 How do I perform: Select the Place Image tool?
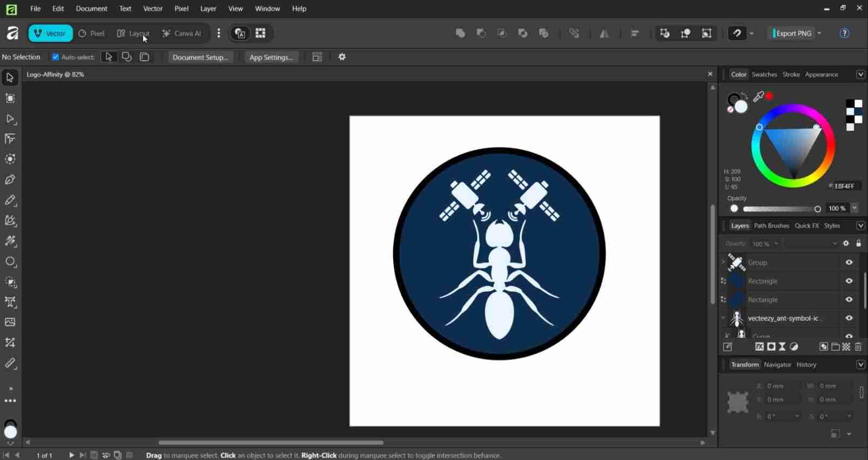[x=10, y=322]
